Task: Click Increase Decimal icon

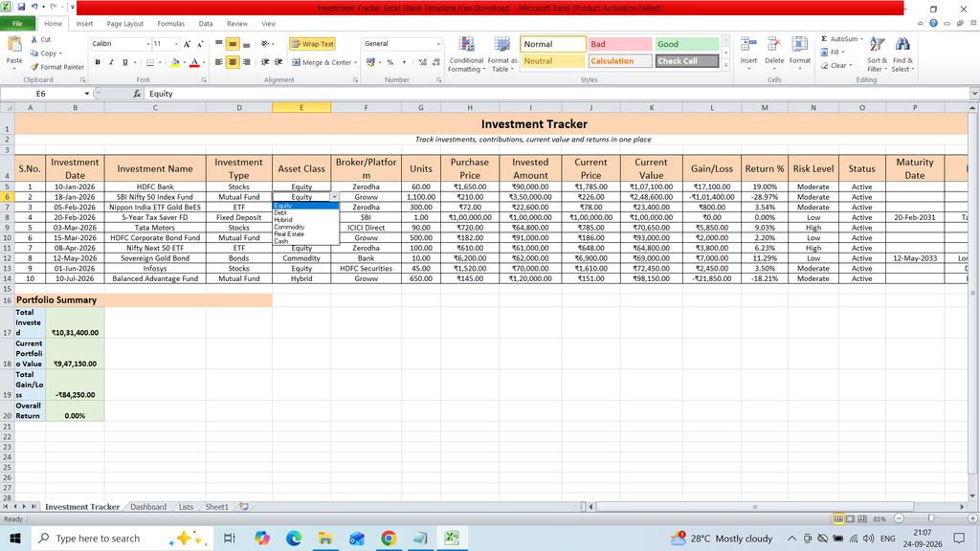Action: click(422, 62)
